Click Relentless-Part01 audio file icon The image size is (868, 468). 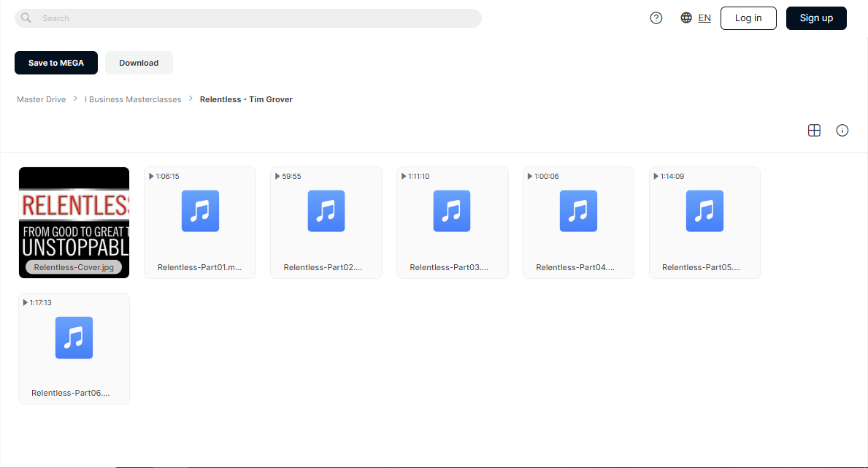click(201, 211)
